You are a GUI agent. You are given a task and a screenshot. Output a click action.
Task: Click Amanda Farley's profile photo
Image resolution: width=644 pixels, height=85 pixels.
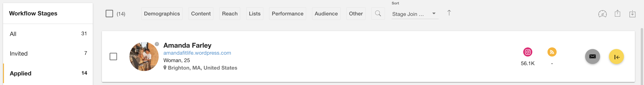tap(144, 57)
